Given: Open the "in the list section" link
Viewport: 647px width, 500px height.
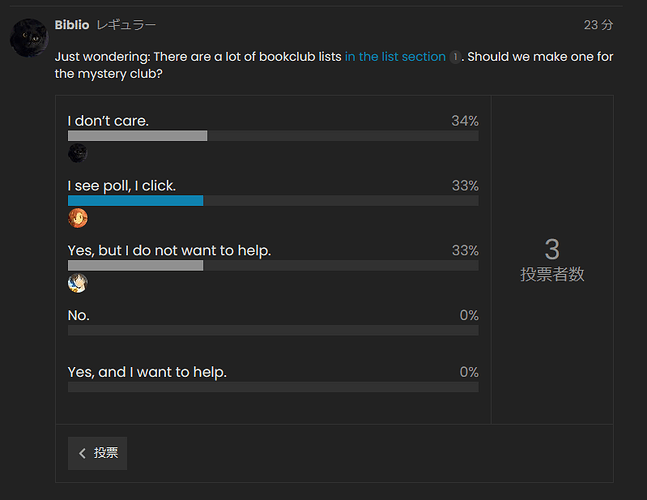Looking at the screenshot, I should pyautogui.click(x=395, y=57).
